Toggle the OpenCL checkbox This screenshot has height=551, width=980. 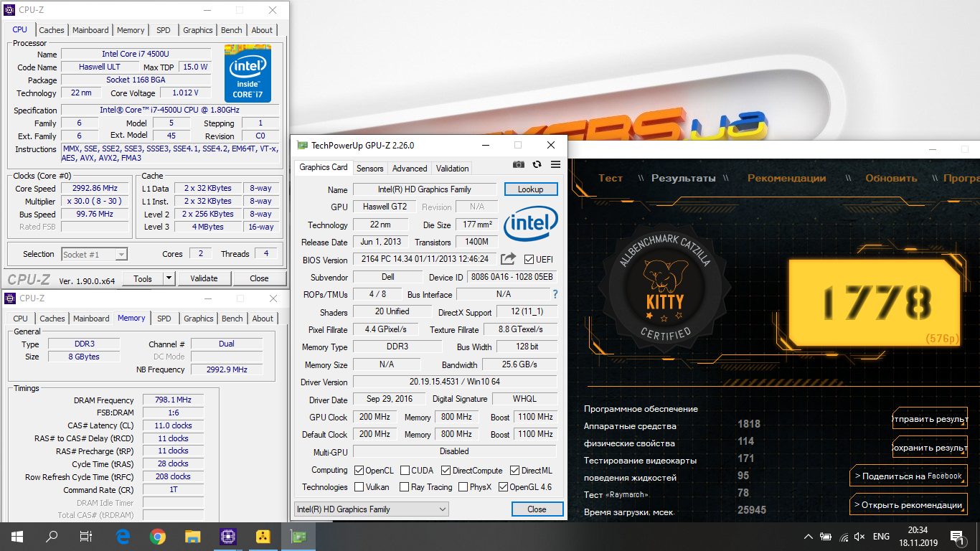tap(359, 471)
